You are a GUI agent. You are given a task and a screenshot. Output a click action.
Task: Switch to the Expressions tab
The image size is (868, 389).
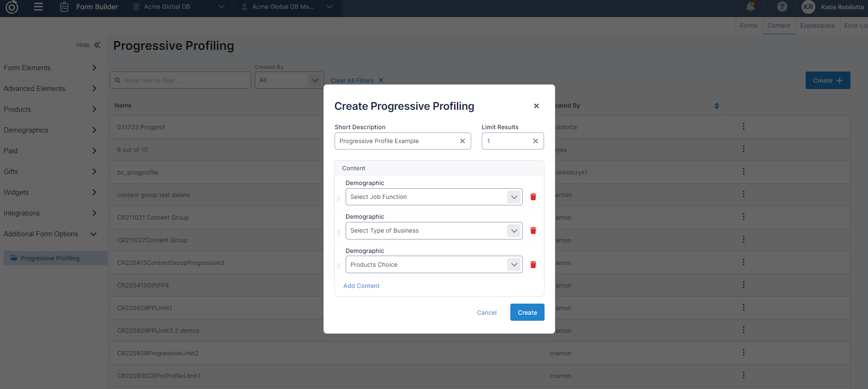coord(817,26)
